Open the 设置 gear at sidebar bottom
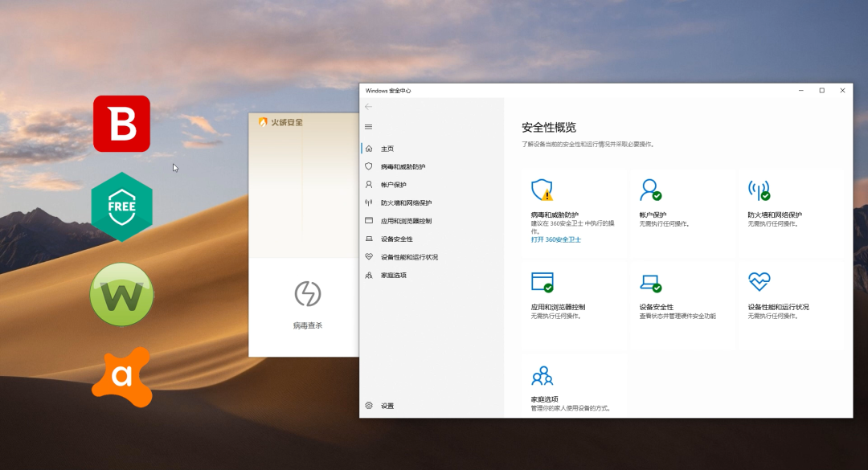Viewport: 868px width, 470px height. click(370, 406)
